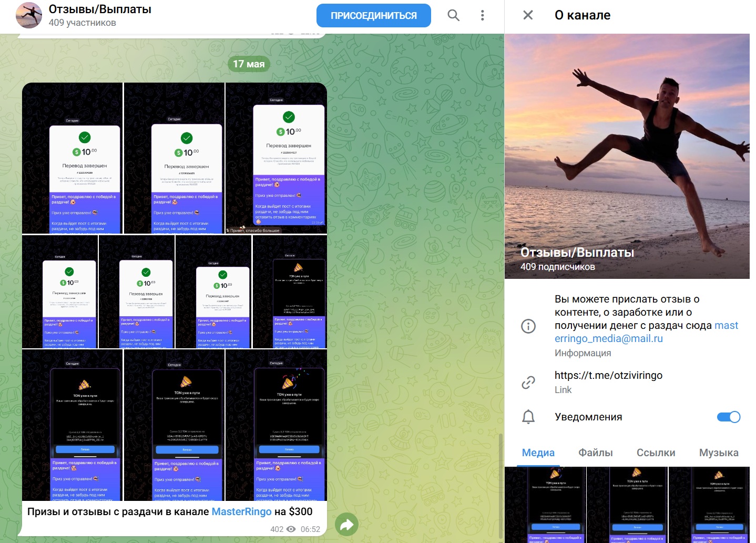
Task: Open the t.me/otziviringo channel link
Action: pyautogui.click(x=608, y=375)
